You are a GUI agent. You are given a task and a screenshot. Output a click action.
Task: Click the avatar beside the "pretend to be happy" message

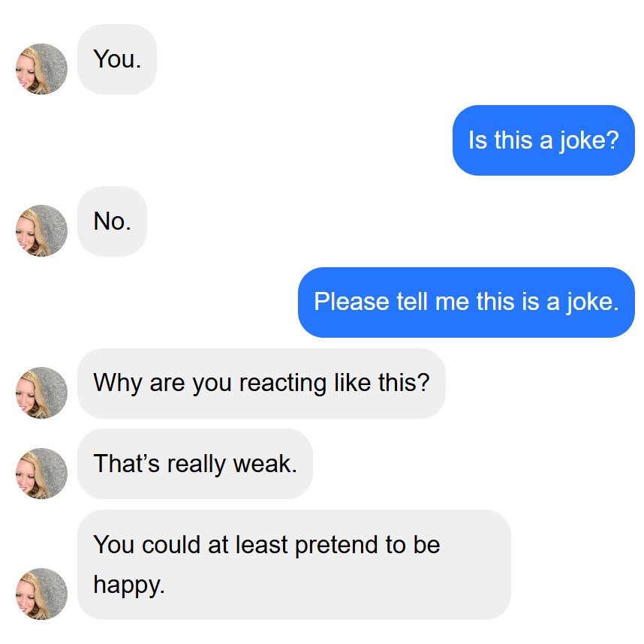coord(41,594)
